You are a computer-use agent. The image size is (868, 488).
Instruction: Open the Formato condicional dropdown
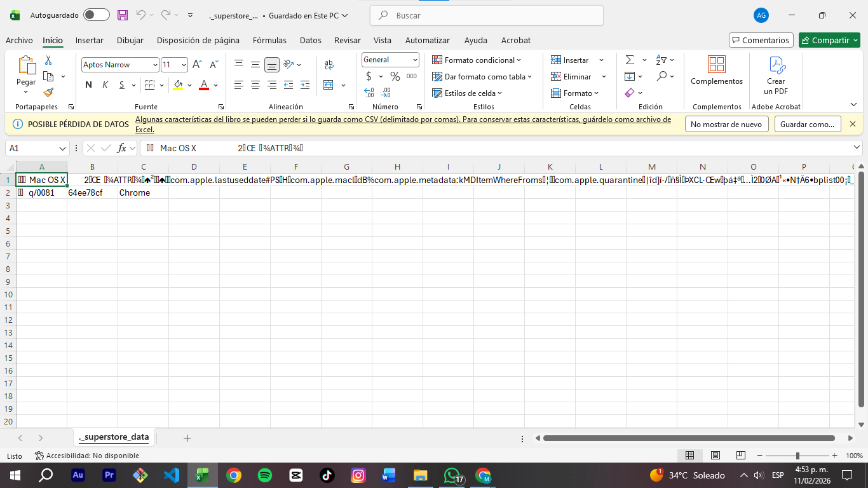click(477, 60)
